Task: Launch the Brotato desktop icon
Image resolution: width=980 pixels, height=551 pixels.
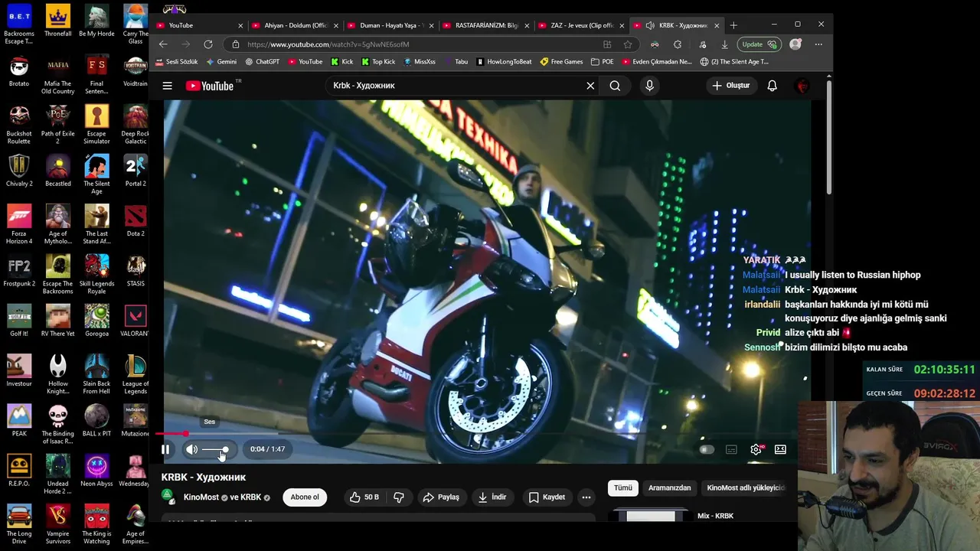Action: pyautogui.click(x=19, y=71)
